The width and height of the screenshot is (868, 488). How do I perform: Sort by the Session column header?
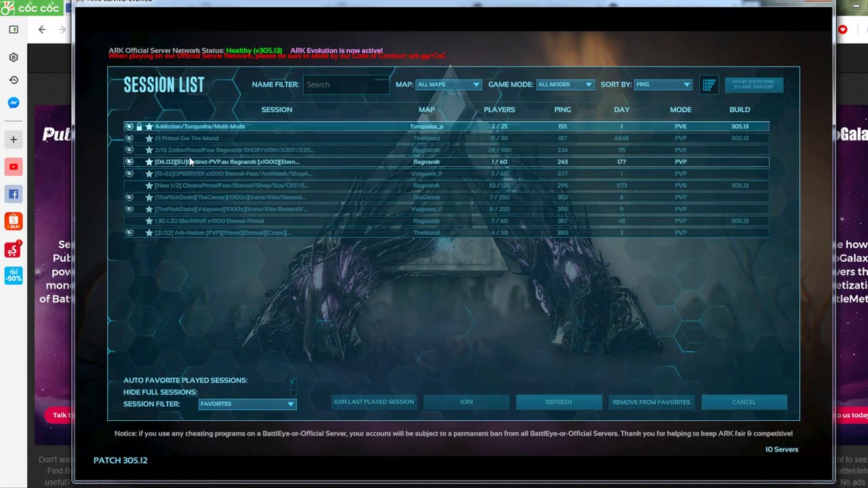[x=277, y=110]
